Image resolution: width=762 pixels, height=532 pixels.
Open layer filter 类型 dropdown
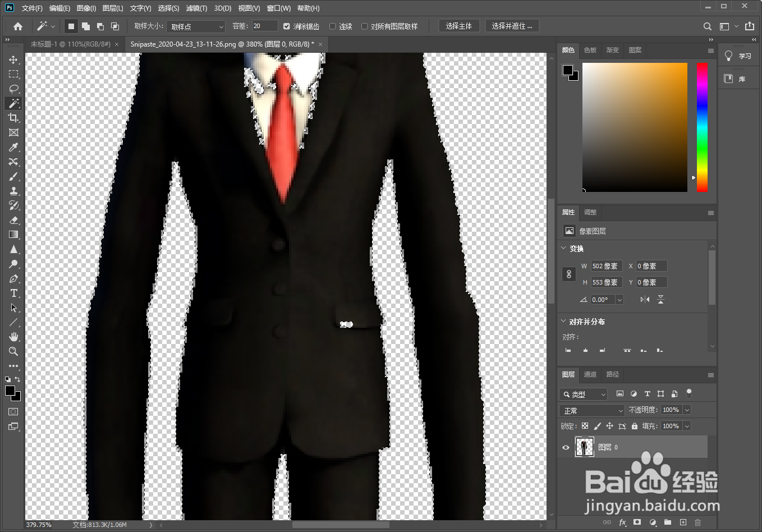[x=584, y=394]
